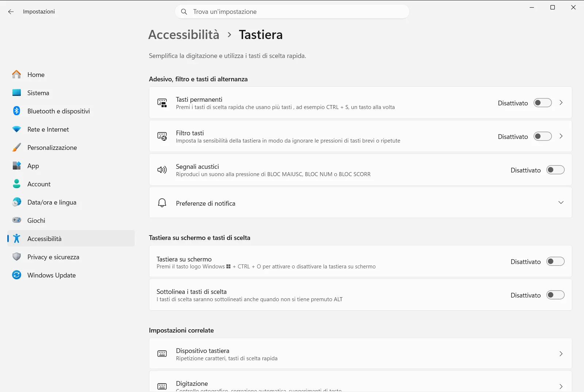Click the Windows Update sidebar label

51,275
